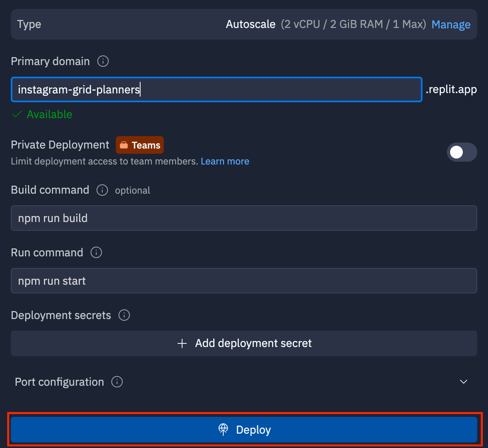This screenshot has height=448, width=488.
Task: Click the Autoscale type text
Action: (250, 24)
